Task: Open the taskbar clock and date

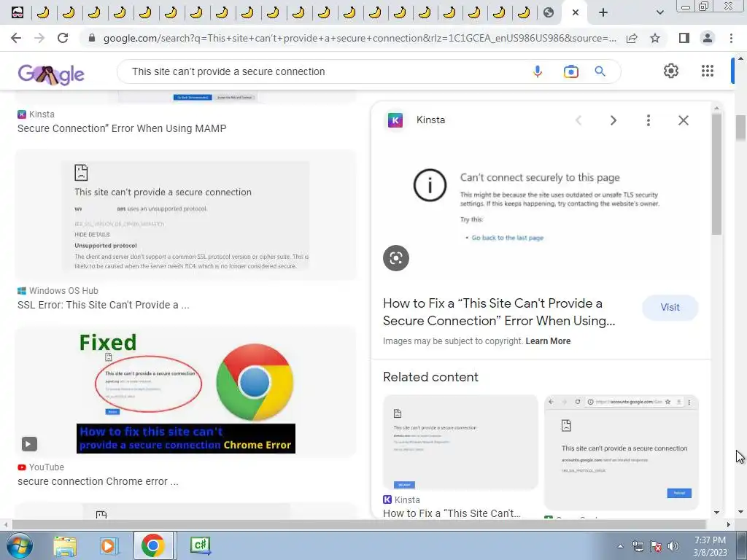Action: pos(711,546)
